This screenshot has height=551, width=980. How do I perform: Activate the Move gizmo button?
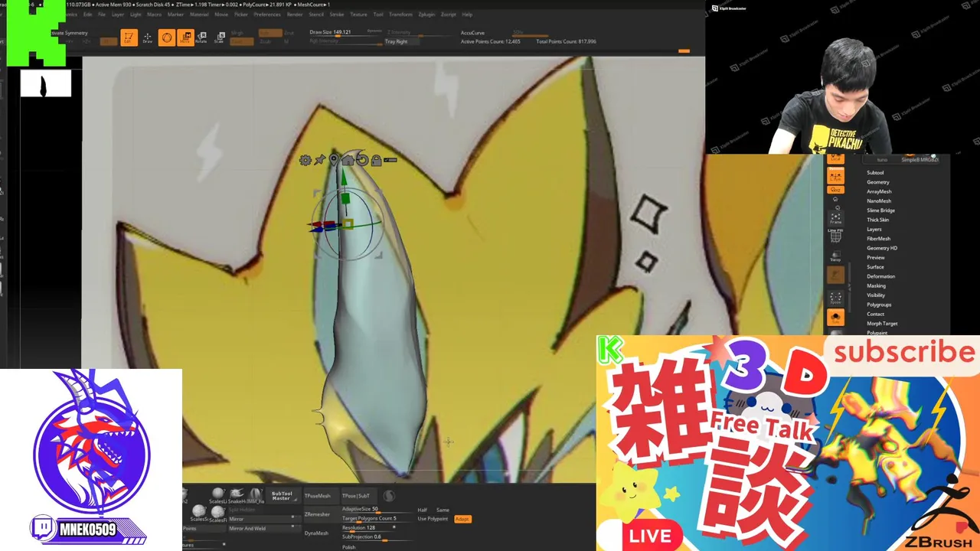point(185,37)
